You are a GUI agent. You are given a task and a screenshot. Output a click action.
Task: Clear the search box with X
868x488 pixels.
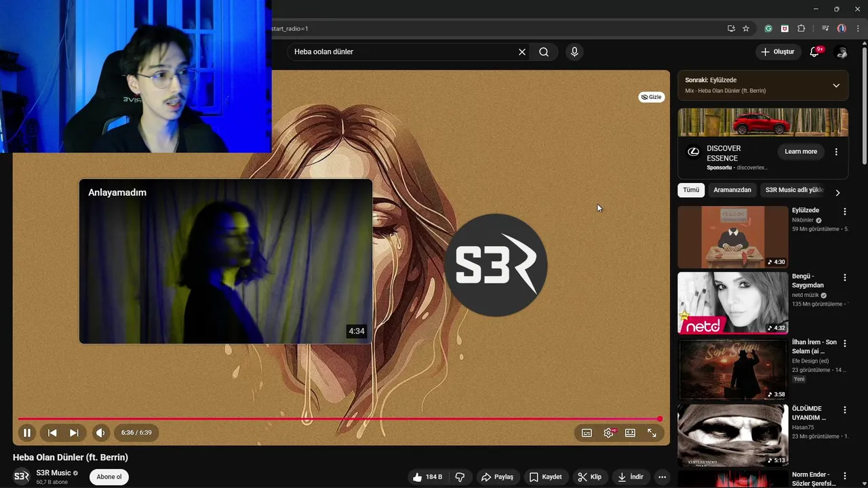522,52
